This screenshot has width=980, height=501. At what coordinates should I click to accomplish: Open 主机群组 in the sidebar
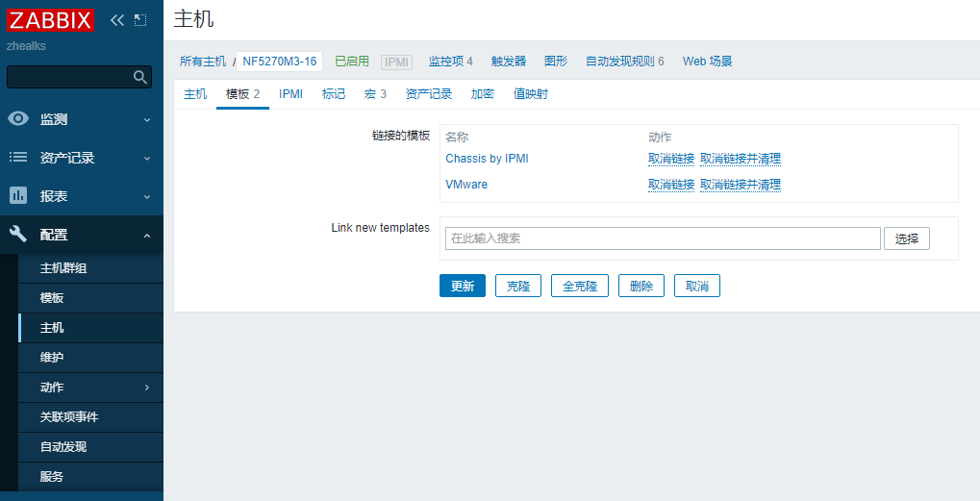[90, 268]
